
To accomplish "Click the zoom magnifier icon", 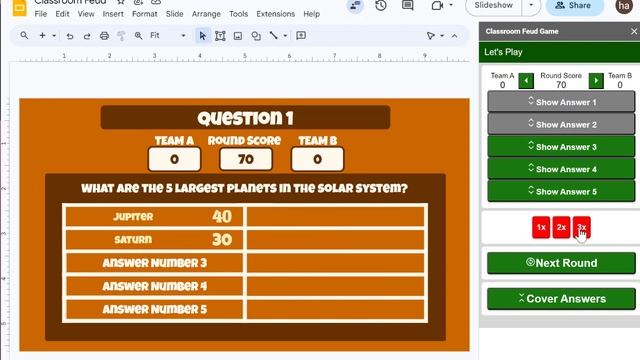I will point(138,36).
